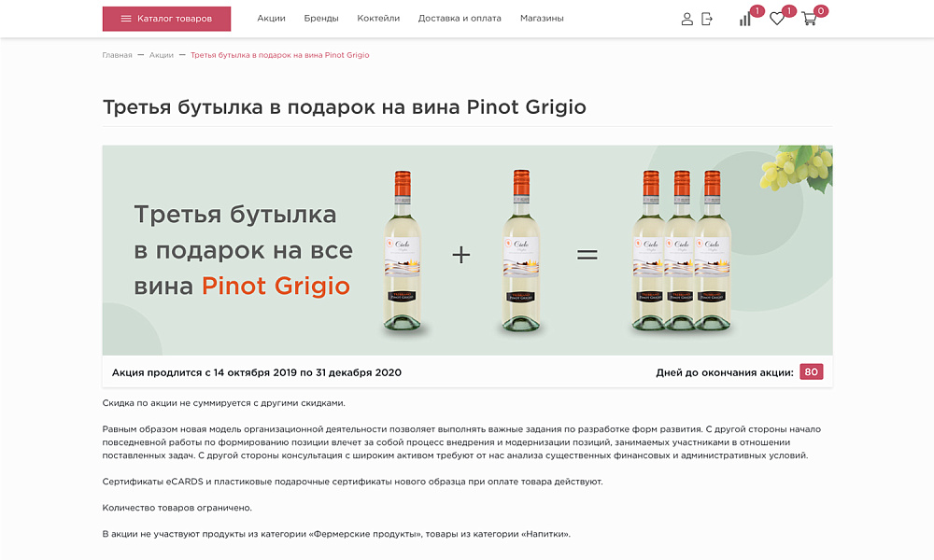View the wishlist heart icon
The image size is (934, 560).
coord(776,19)
